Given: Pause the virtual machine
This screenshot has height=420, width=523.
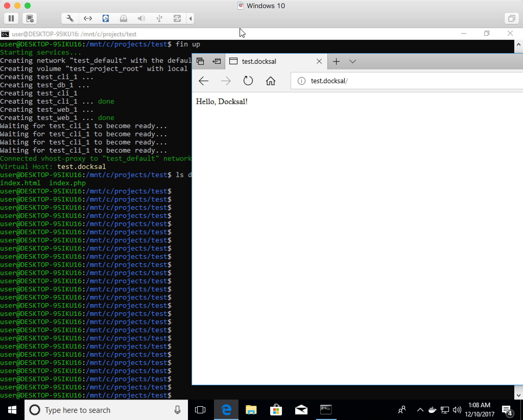Looking at the screenshot, I should [x=11, y=18].
